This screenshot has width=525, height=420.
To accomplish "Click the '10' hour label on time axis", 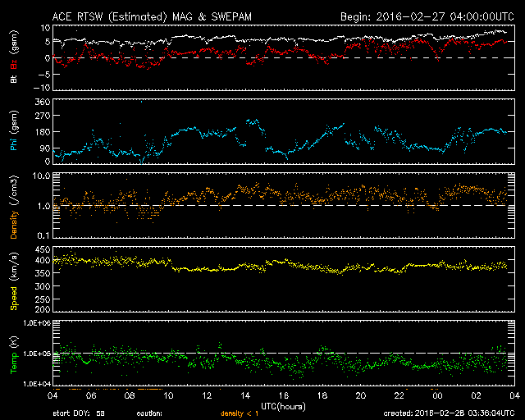I will (168, 395).
